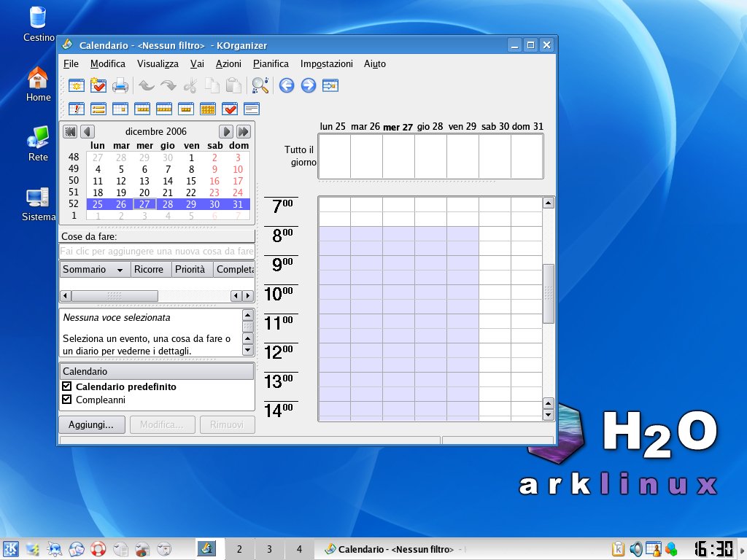Go to previous year in mini calendar
This screenshot has height=560, width=747.
(x=70, y=131)
